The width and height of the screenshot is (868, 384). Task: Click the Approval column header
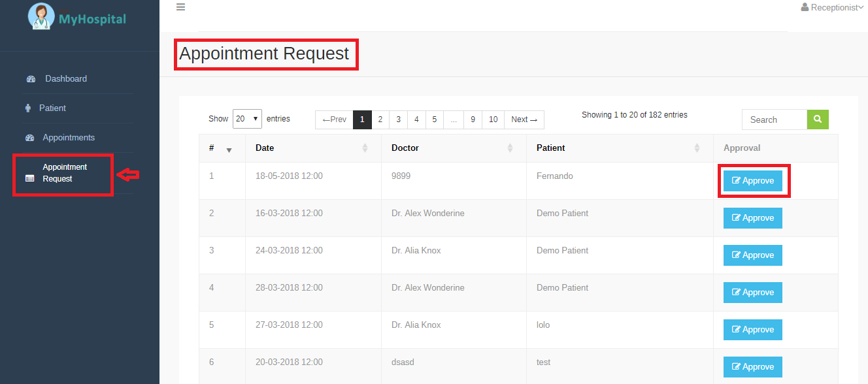[776, 148]
